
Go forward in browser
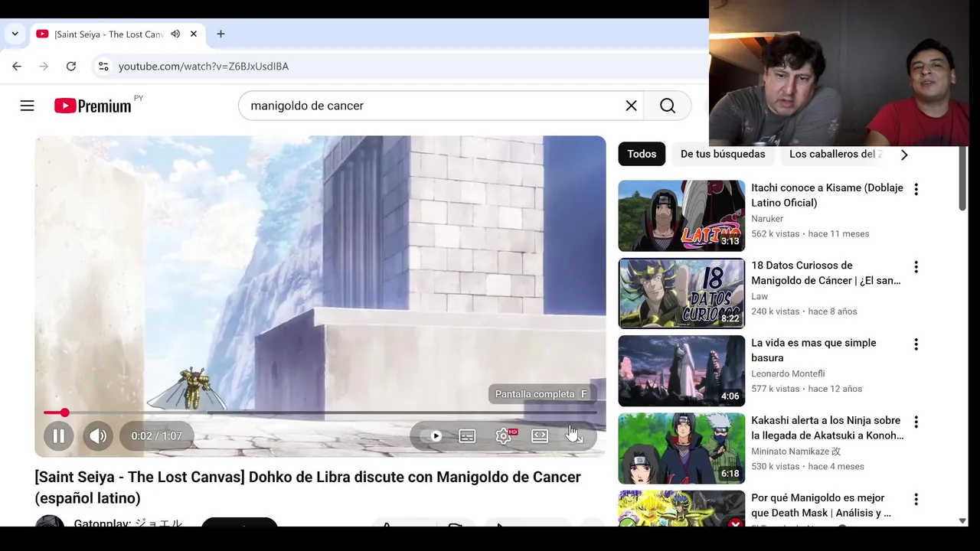coord(44,67)
